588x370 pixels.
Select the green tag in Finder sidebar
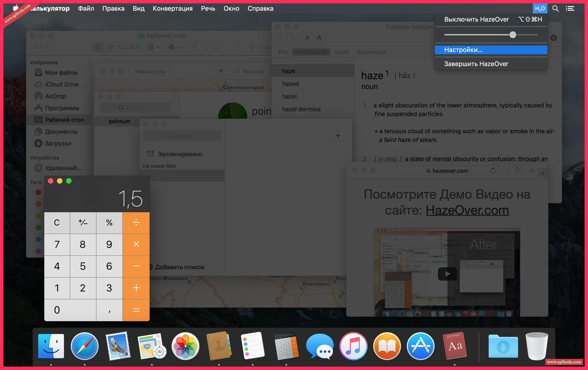click(x=38, y=227)
